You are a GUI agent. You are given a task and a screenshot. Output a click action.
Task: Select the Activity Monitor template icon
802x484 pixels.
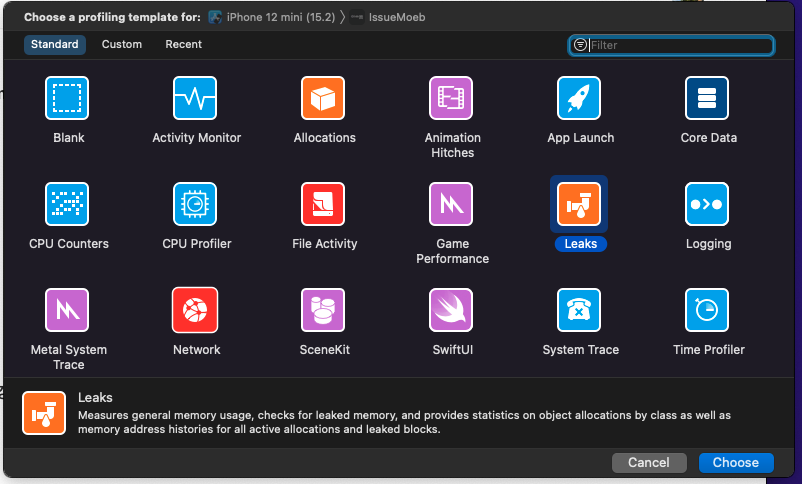(195, 98)
